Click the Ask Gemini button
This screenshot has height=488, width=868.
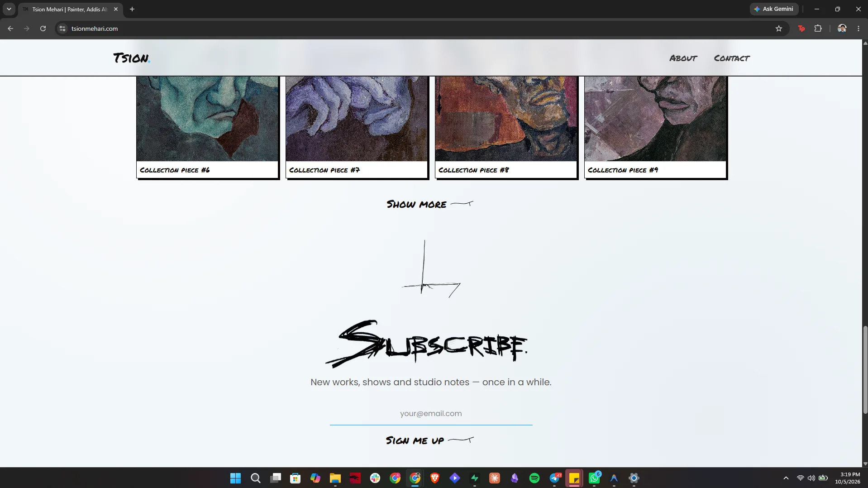point(774,9)
